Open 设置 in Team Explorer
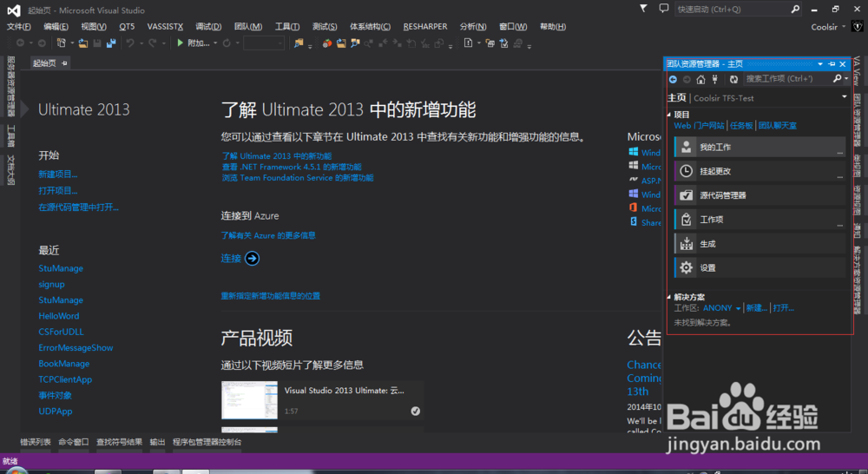The height and width of the screenshot is (474, 868). point(759,267)
